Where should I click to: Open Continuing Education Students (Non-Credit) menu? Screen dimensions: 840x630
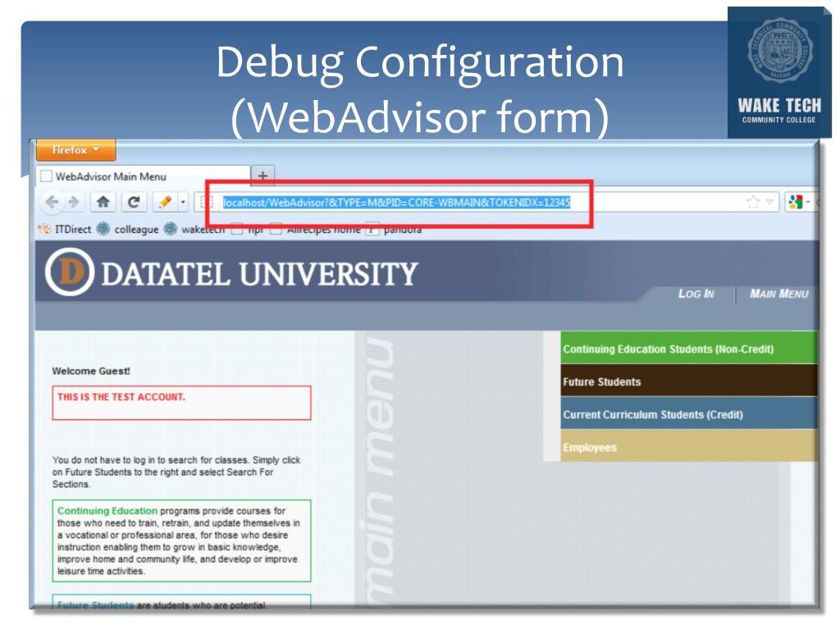click(x=689, y=349)
